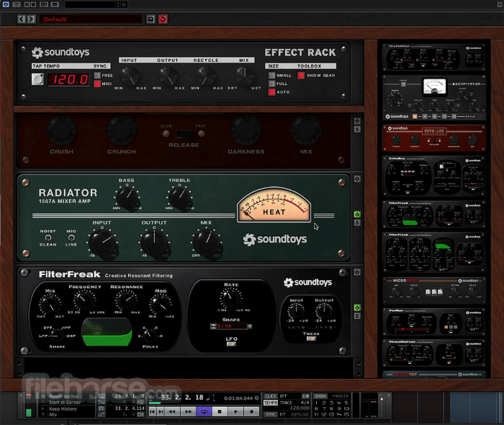Image resolution: width=504 pixels, height=425 pixels.
Task: Toggle the TEMPO track button
Action: tap(271, 403)
